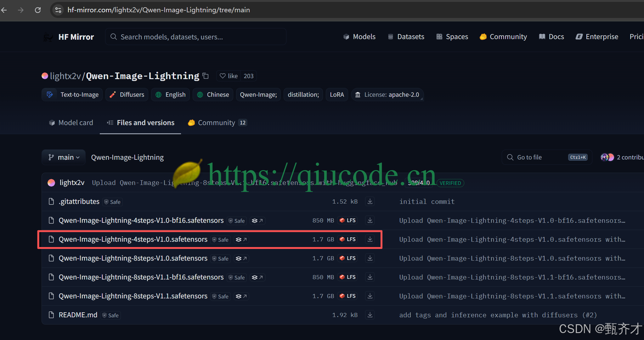Select the Diffusers tag
The height and width of the screenshot is (340, 644).
pyautogui.click(x=127, y=95)
